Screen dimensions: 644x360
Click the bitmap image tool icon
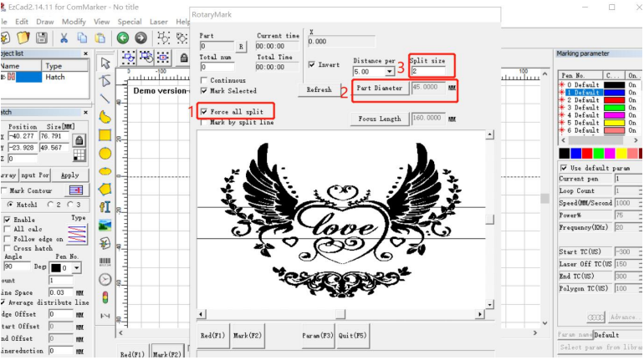[x=105, y=225]
